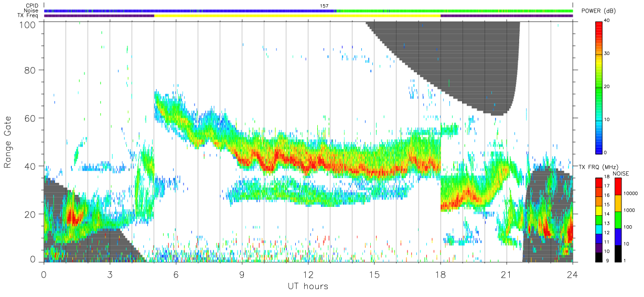Click the NOISE colorbar

(618, 219)
